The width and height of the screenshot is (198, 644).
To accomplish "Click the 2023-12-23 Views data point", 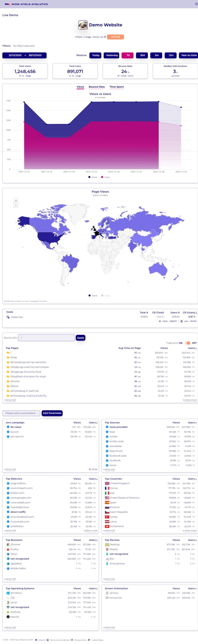I will [47, 124].
